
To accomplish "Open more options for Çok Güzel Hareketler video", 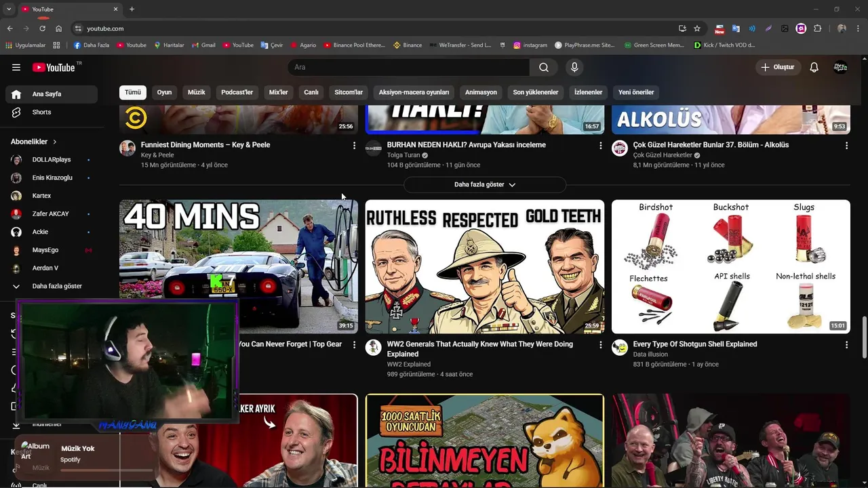I will [x=846, y=145].
